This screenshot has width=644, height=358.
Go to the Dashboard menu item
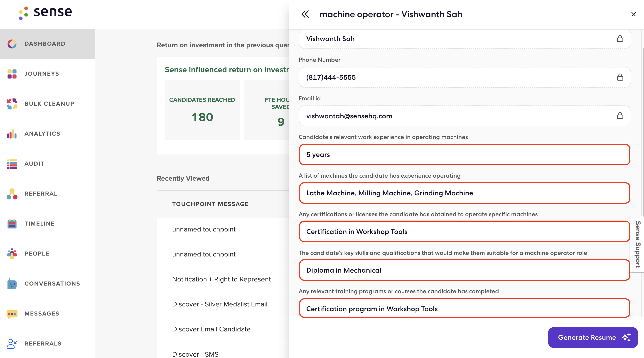coord(45,44)
